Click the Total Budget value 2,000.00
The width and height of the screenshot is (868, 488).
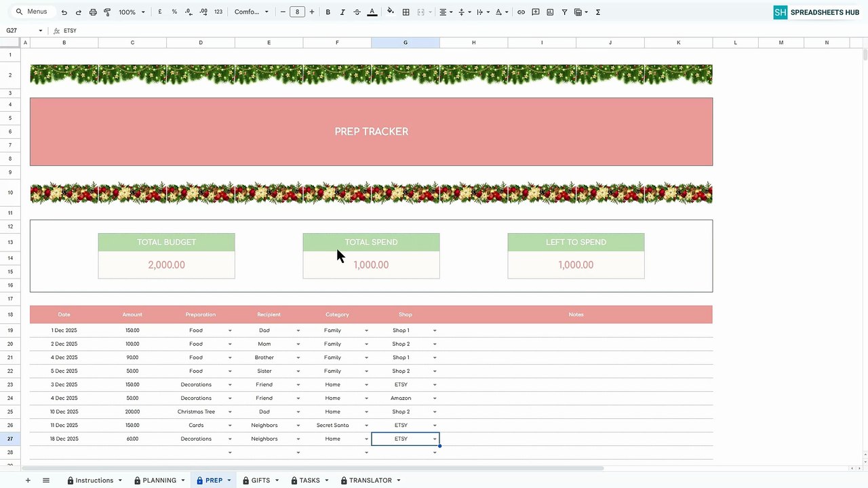(x=166, y=265)
